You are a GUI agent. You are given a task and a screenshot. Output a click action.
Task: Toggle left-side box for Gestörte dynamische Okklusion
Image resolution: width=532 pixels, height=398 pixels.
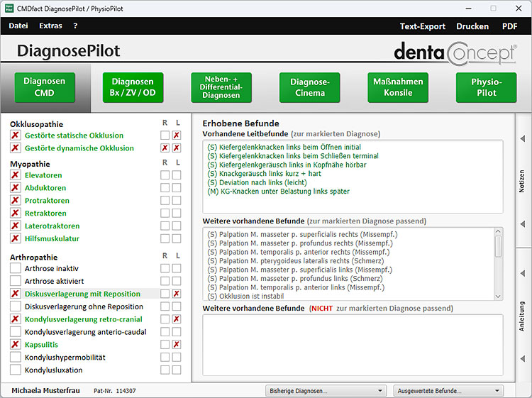177,148
